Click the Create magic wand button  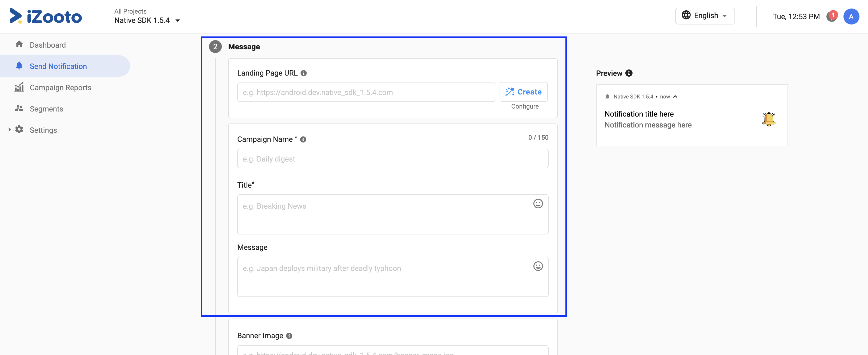point(523,92)
